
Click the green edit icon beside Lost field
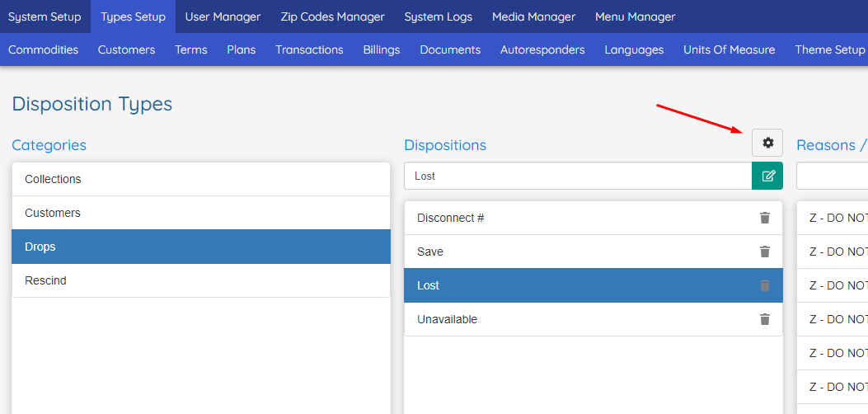[x=767, y=176]
